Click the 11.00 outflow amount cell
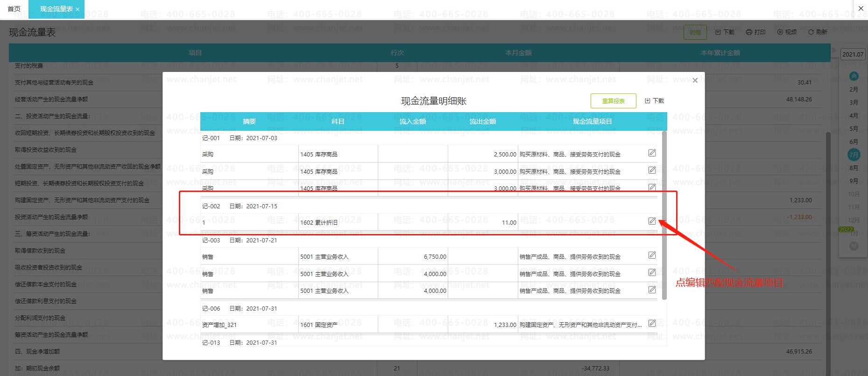The image size is (868, 376). (x=483, y=222)
